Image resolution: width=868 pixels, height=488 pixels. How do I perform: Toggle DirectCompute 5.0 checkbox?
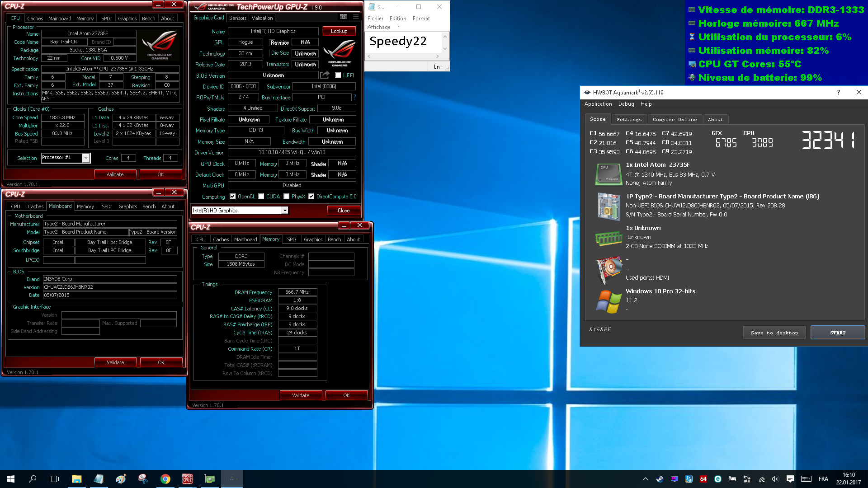pyautogui.click(x=311, y=197)
